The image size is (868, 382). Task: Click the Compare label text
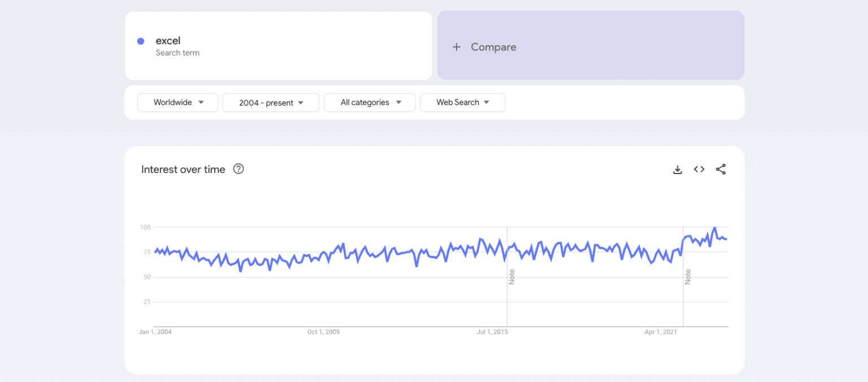pyautogui.click(x=493, y=47)
